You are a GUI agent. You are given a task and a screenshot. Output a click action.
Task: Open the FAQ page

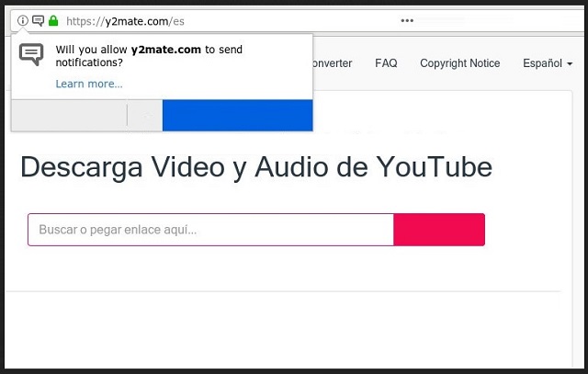(x=386, y=63)
